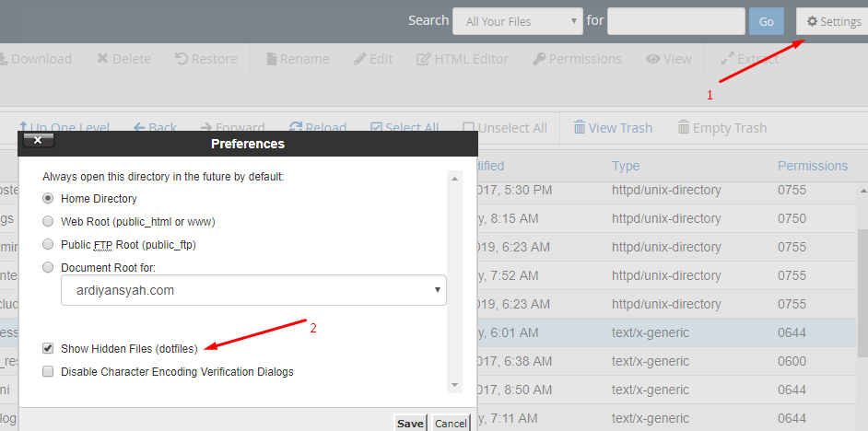Select the Home Directory radio option
Screen dimensions: 868x431
49,198
